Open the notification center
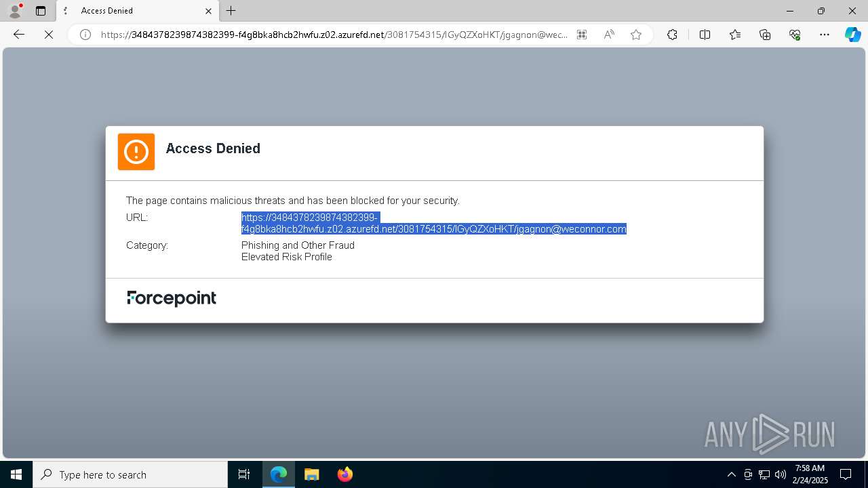The height and width of the screenshot is (488, 868). pyautogui.click(x=846, y=474)
